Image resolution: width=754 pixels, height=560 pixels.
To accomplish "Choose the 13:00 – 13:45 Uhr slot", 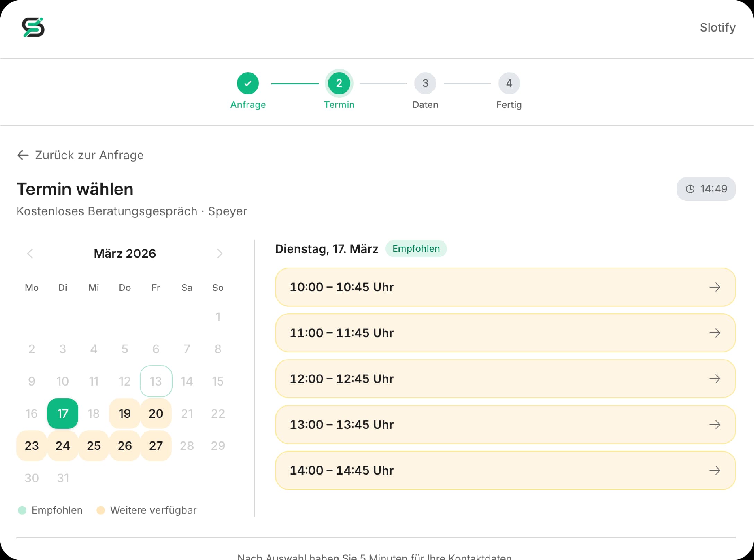I will tap(505, 425).
